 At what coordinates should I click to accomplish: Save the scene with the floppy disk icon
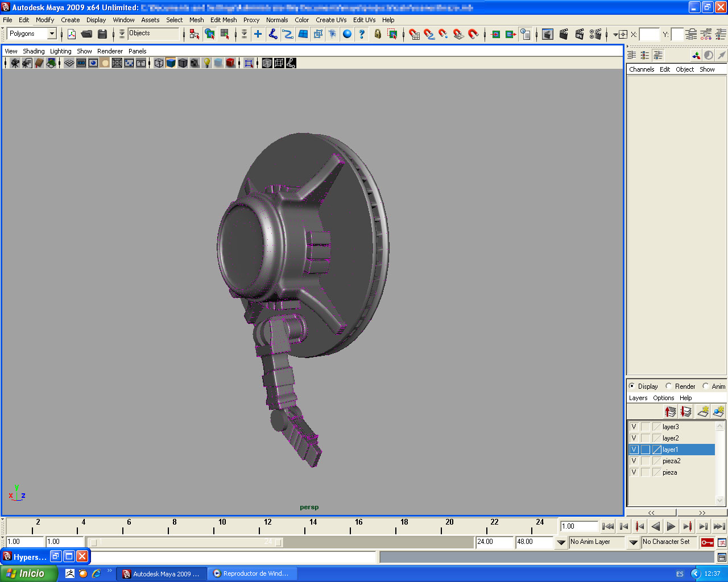tap(102, 34)
